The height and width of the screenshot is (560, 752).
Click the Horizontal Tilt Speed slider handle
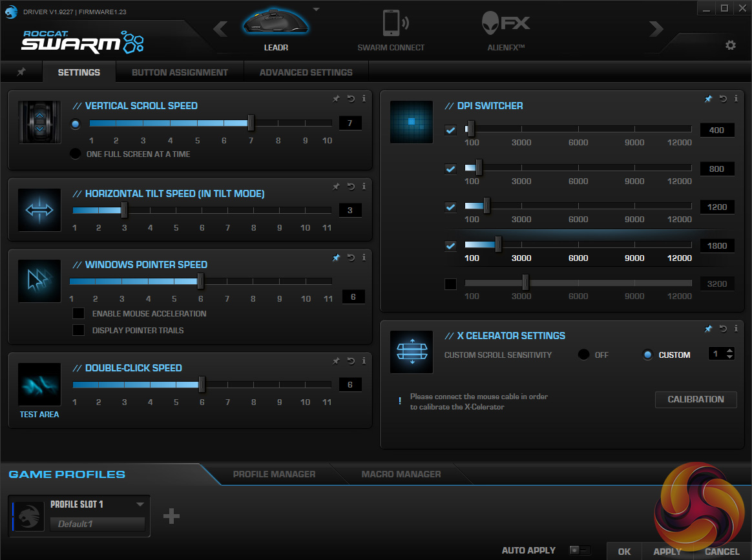tap(124, 210)
